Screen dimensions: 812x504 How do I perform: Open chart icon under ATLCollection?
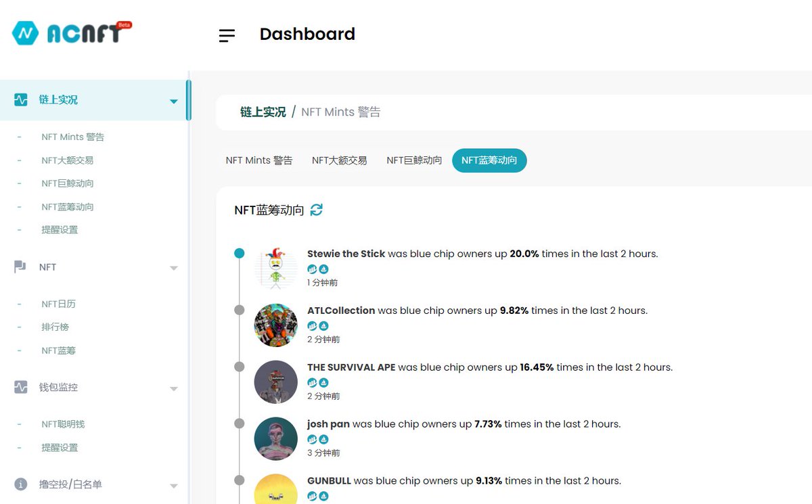pos(312,326)
